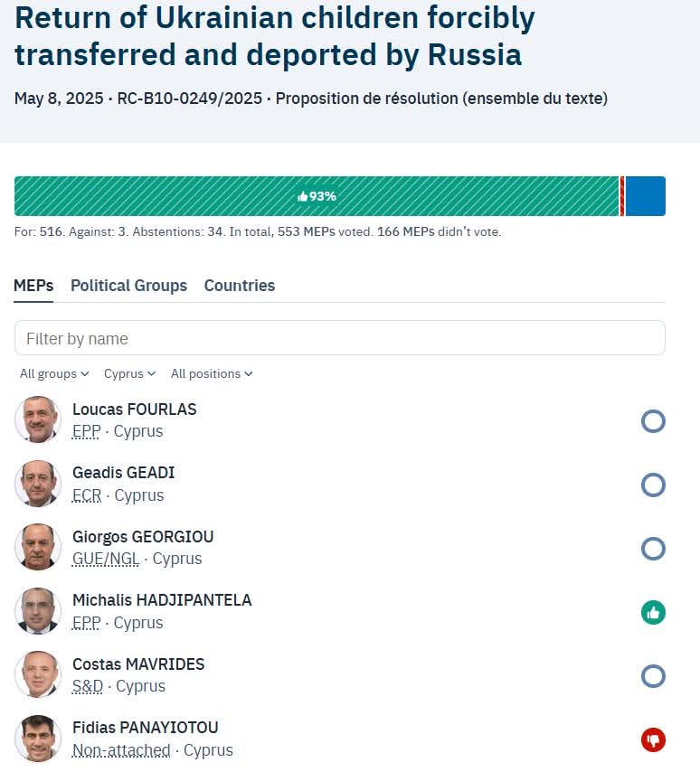This screenshot has width=700, height=772.
Task: Click Loucas Fourlas's did-not-vote circle icon
Action: pyautogui.click(x=653, y=421)
